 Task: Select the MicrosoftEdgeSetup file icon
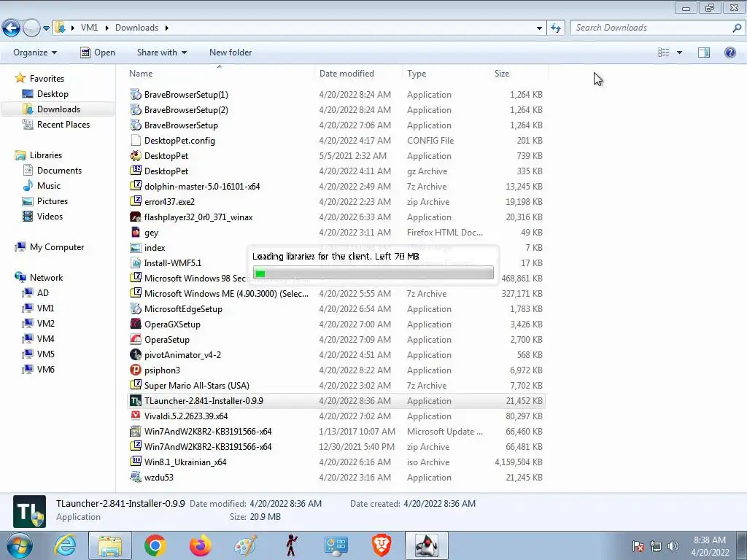click(x=136, y=309)
